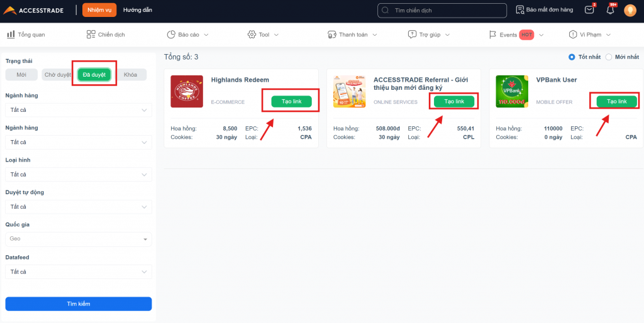Open the first Ngành hàng dropdown

click(79, 110)
